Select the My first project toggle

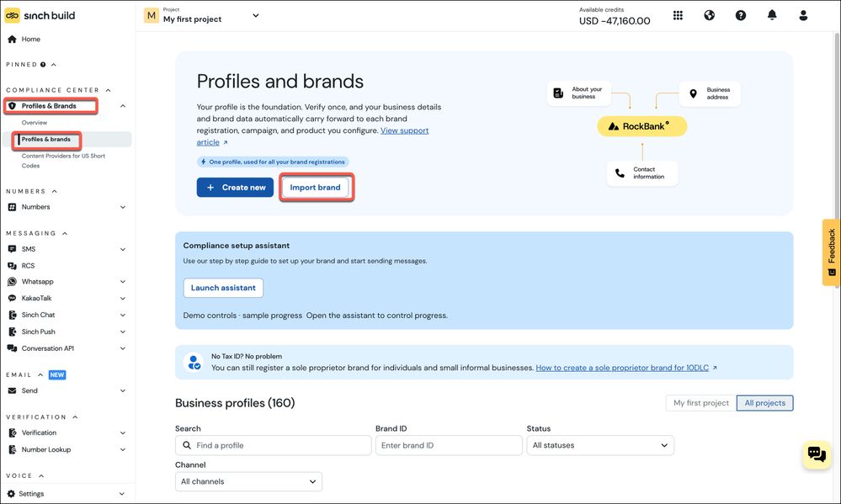click(701, 403)
